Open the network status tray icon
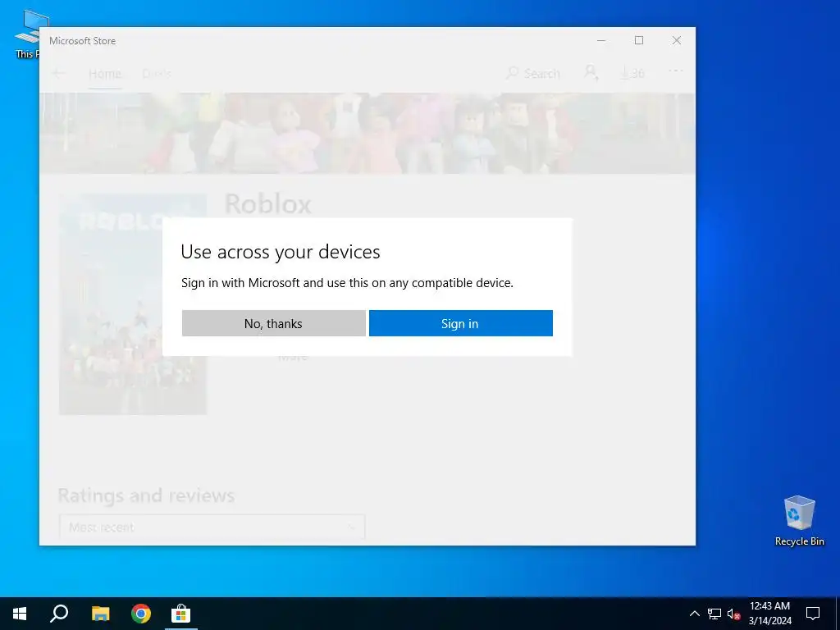The width and height of the screenshot is (840, 630). pos(714,614)
